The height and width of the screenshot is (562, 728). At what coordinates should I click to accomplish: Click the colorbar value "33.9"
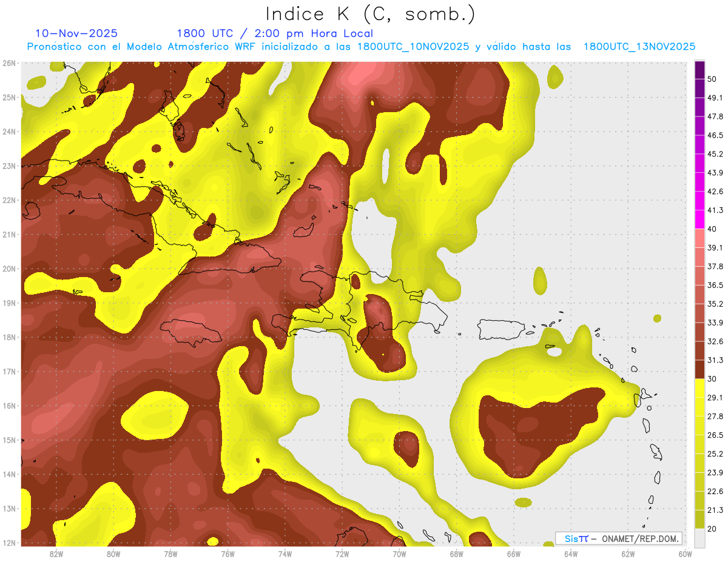(x=715, y=323)
